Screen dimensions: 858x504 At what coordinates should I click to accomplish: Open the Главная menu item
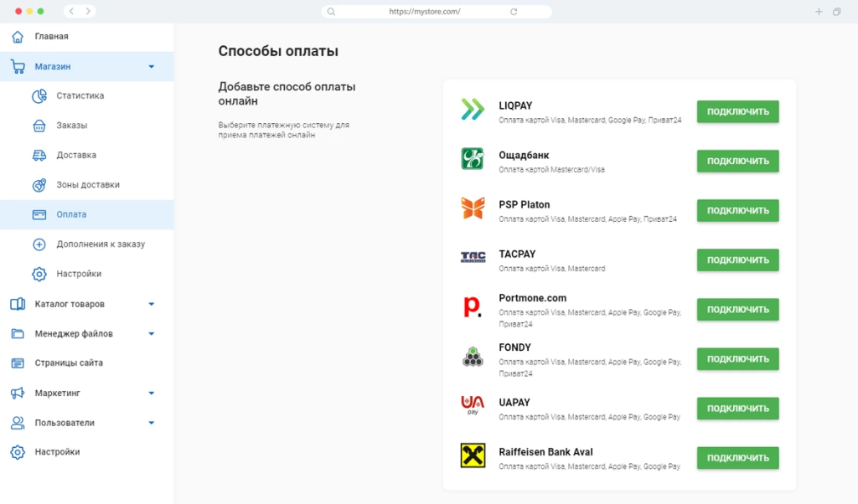(51, 37)
